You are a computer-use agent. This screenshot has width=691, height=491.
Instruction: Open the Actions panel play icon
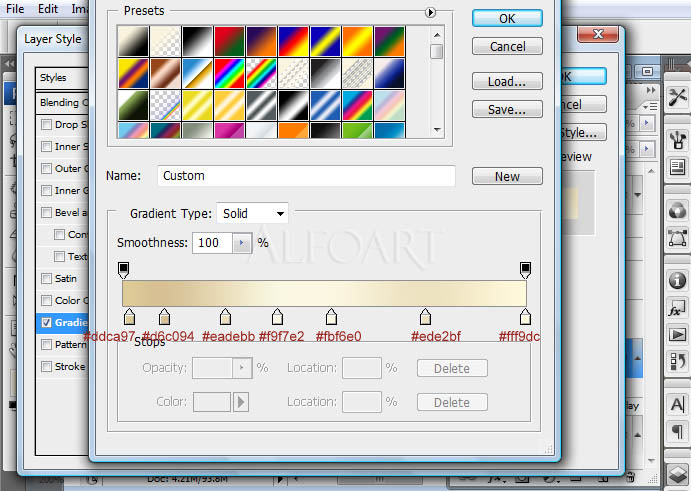point(677,335)
